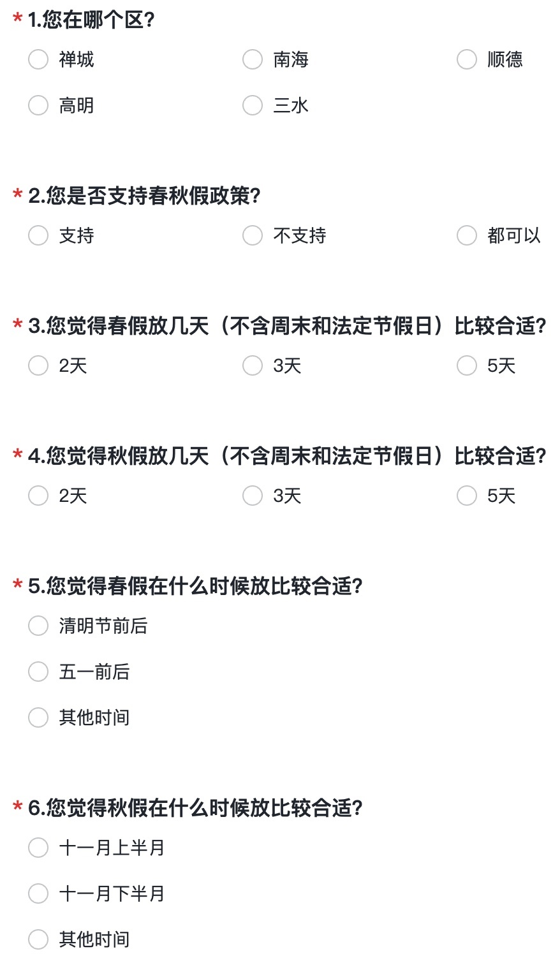Pick 2天 for autumn break length
Image resolution: width=560 pixels, height=963 pixels.
pos(38,496)
